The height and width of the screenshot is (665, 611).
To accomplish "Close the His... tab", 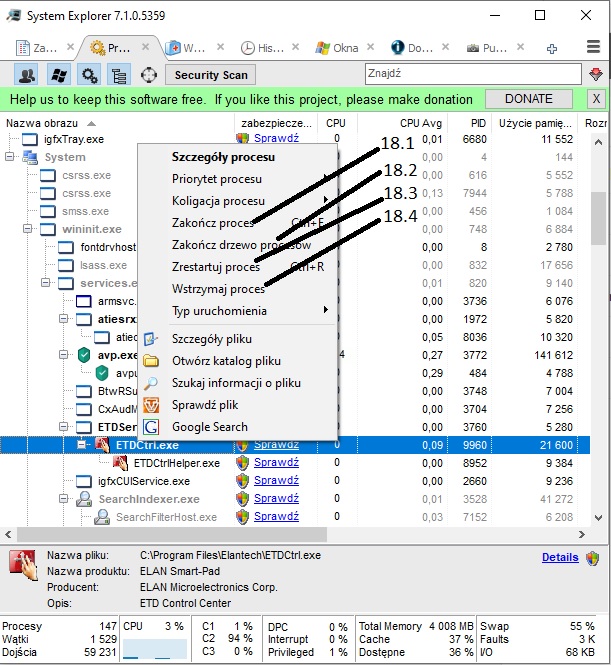I will tap(296, 47).
